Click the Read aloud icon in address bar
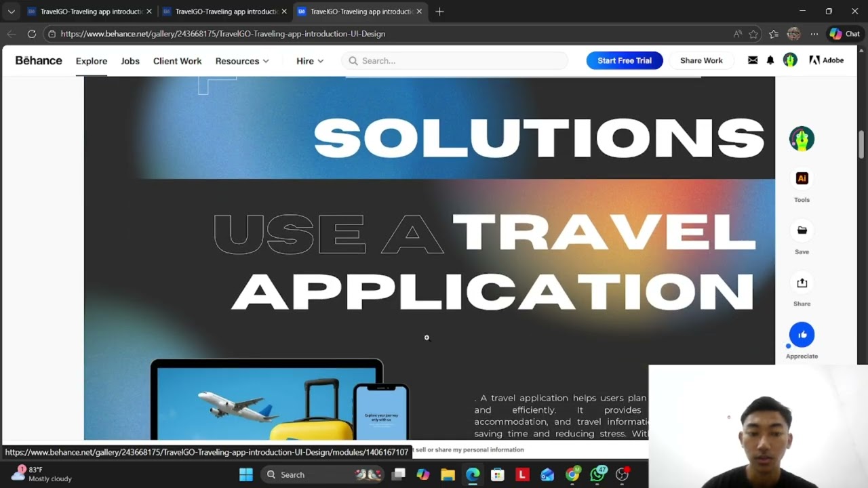The height and width of the screenshot is (488, 868). 738,34
